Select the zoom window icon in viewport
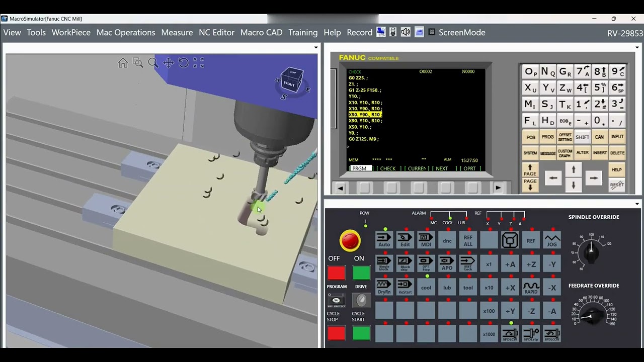 [138, 63]
